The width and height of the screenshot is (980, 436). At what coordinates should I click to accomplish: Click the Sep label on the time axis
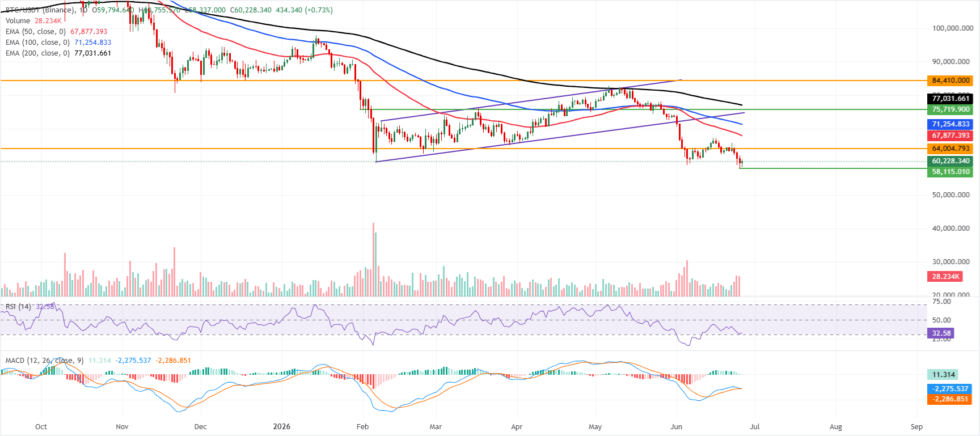(x=917, y=427)
